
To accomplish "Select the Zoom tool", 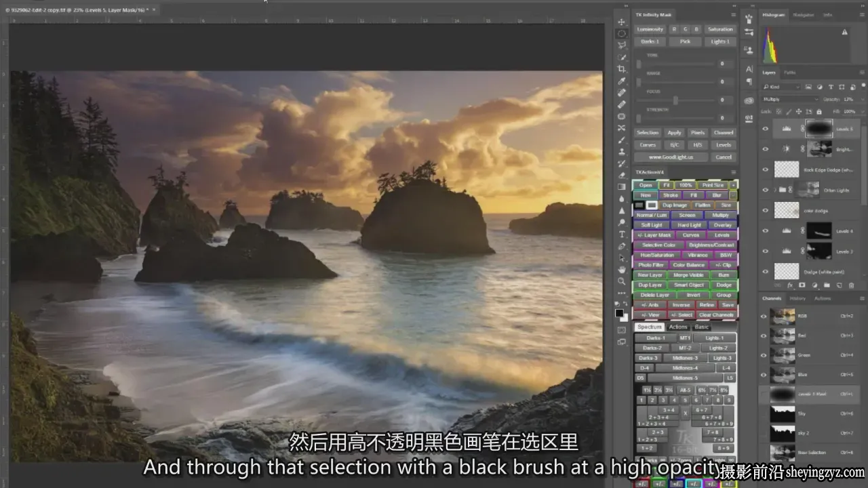I will 621,281.
